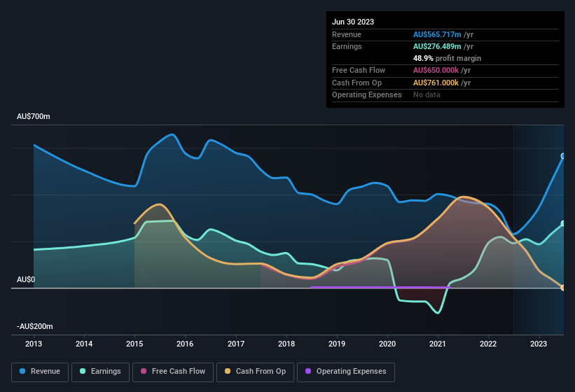Select the 2013 x-axis label

click(34, 344)
